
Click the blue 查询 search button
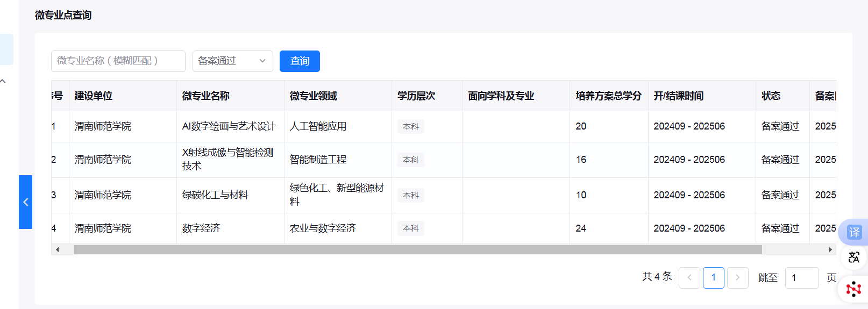click(300, 61)
